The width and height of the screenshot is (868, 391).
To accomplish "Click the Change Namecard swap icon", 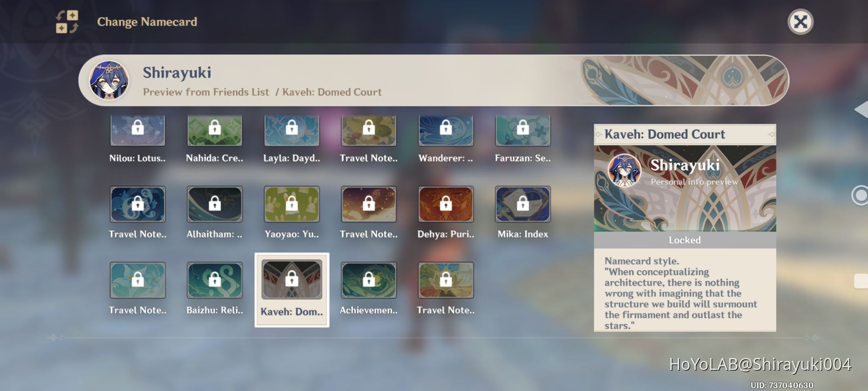I will point(67,22).
